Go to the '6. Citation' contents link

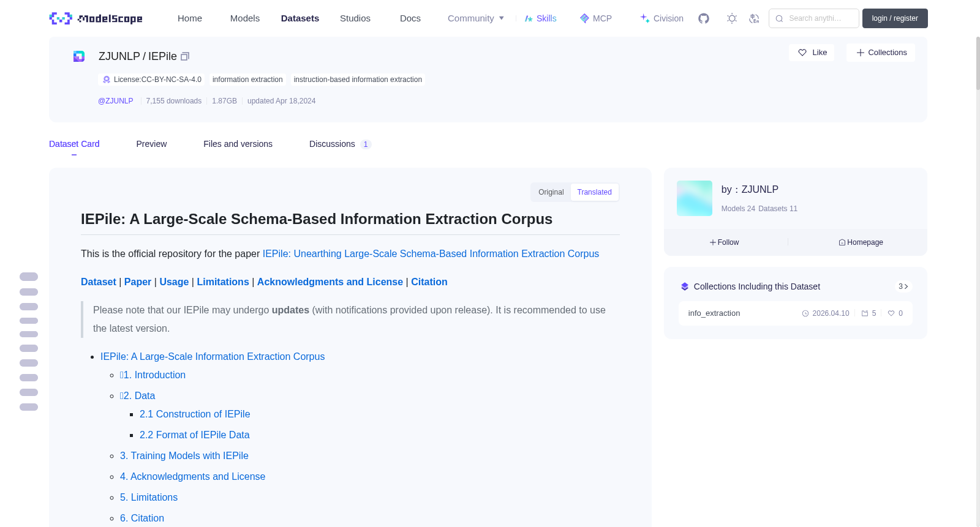pyautogui.click(x=142, y=518)
